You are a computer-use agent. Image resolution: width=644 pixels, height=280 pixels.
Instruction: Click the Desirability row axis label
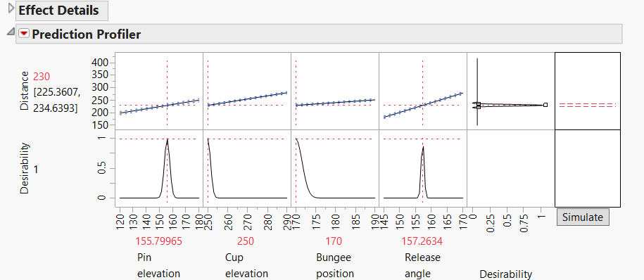(25, 168)
